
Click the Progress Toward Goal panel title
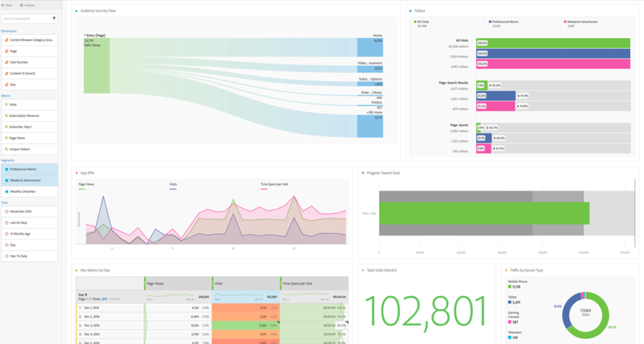383,173
